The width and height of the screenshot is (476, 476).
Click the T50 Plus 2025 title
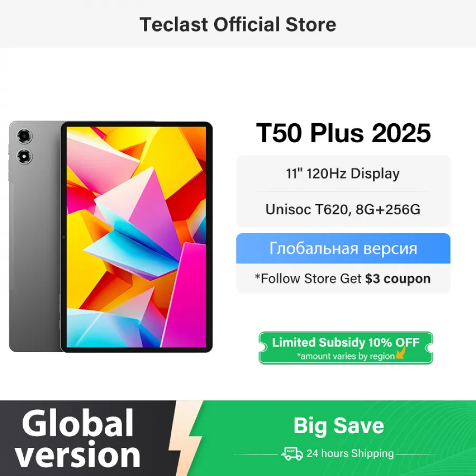[x=343, y=133]
